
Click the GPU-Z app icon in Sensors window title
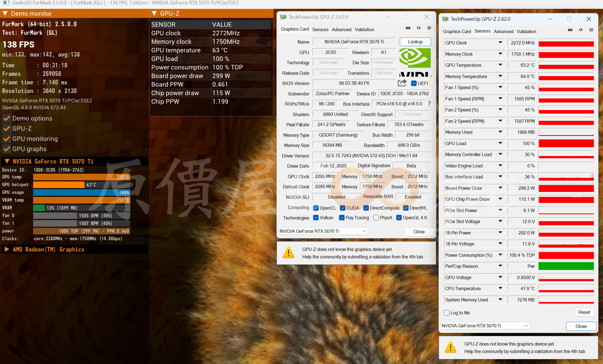[x=445, y=19]
